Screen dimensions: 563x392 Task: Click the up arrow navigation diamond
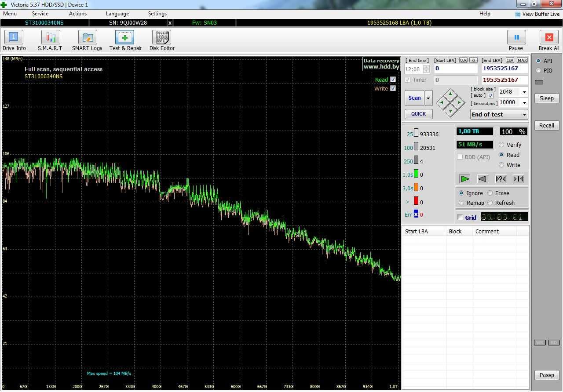(450, 94)
